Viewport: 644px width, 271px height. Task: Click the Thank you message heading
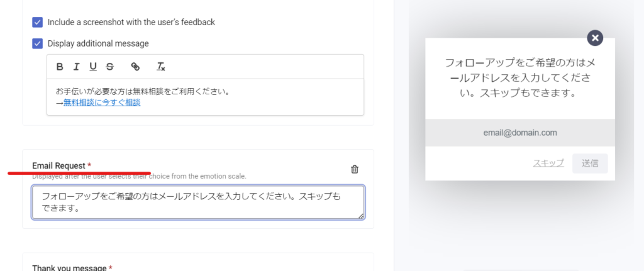69,268
